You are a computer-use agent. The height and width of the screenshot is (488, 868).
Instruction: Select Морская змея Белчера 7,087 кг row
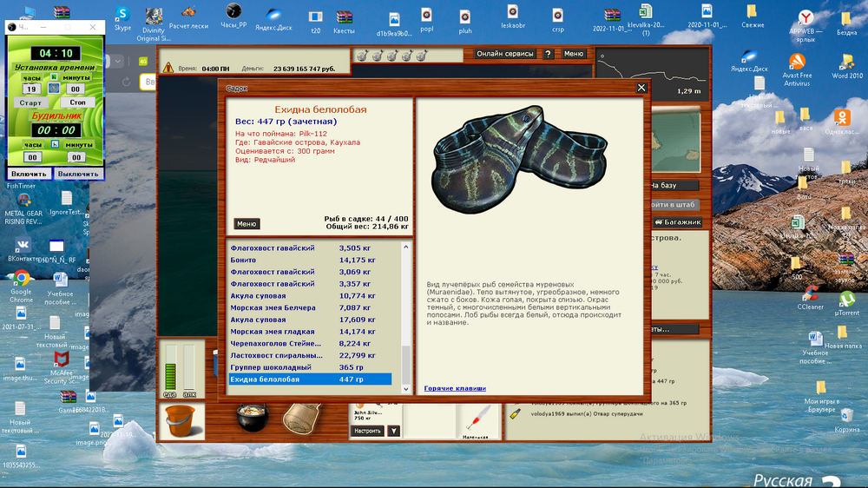pyautogui.click(x=310, y=307)
